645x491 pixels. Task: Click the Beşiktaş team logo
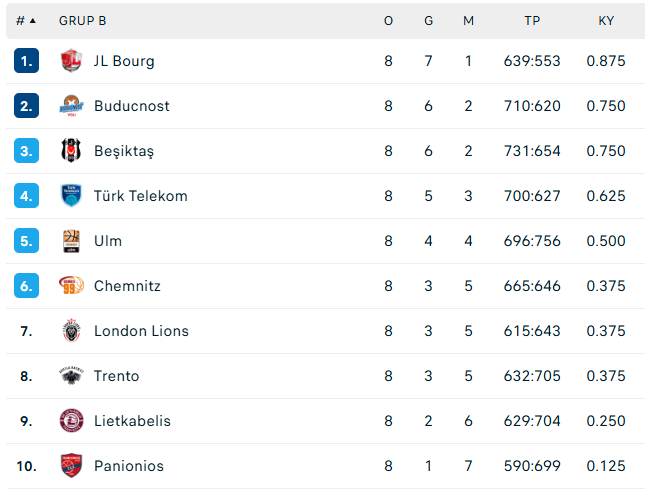(x=71, y=151)
